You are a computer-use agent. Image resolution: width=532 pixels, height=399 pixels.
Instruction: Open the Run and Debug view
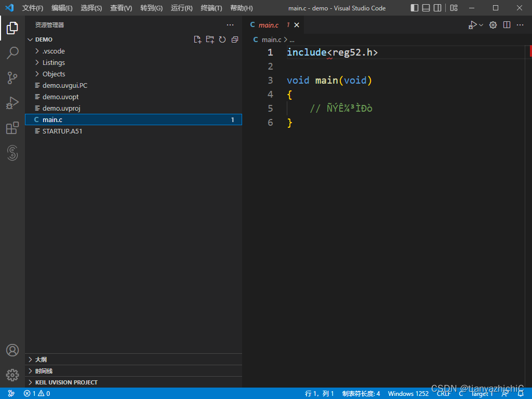[x=12, y=103]
